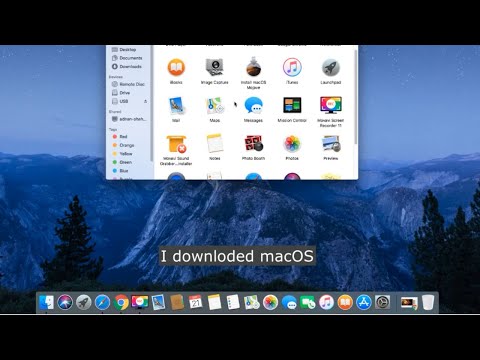Screen dimensions: 480x360
Task: Open Reminders from the Dock
Action: 233,303
